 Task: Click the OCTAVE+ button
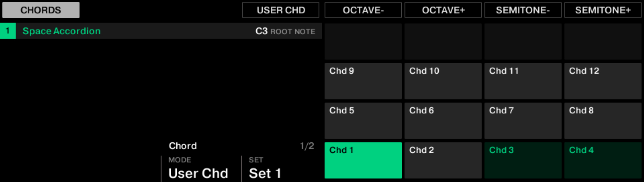pos(443,10)
